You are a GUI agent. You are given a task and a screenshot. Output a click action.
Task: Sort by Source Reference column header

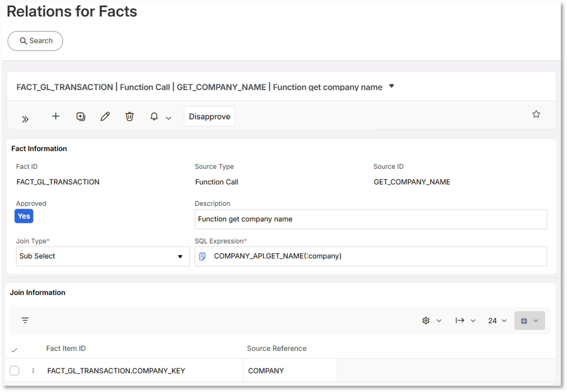[276, 348]
